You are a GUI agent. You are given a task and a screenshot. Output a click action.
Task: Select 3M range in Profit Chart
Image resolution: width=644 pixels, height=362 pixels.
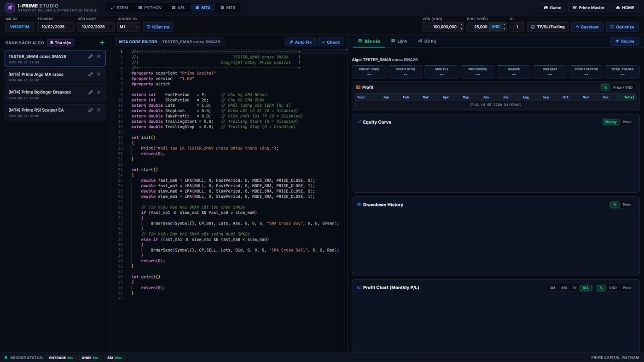coord(552,288)
